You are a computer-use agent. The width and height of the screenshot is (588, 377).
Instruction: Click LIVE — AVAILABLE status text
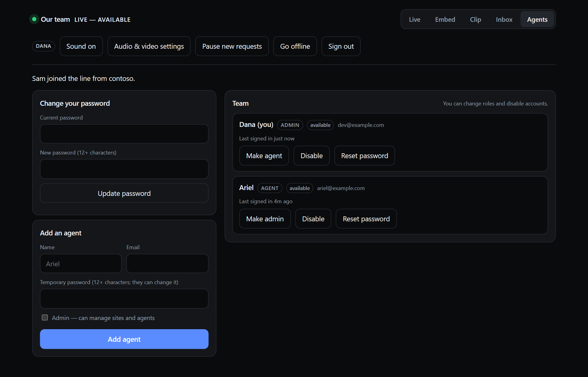click(102, 20)
